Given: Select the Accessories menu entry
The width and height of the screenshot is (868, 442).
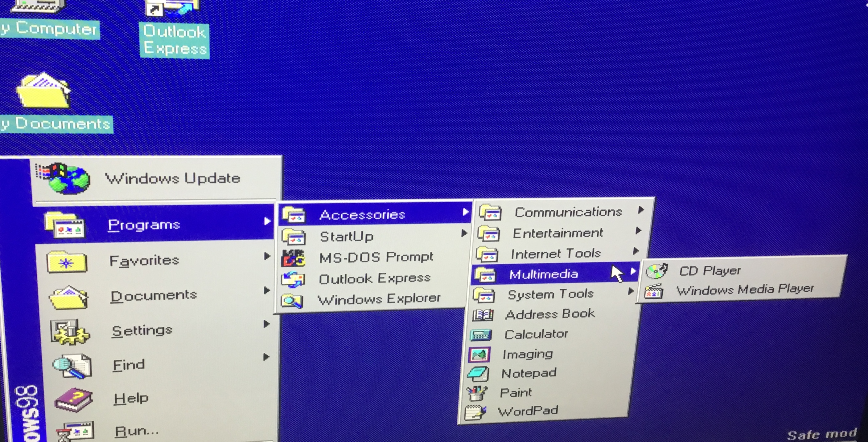Looking at the screenshot, I should pyautogui.click(x=374, y=214).
